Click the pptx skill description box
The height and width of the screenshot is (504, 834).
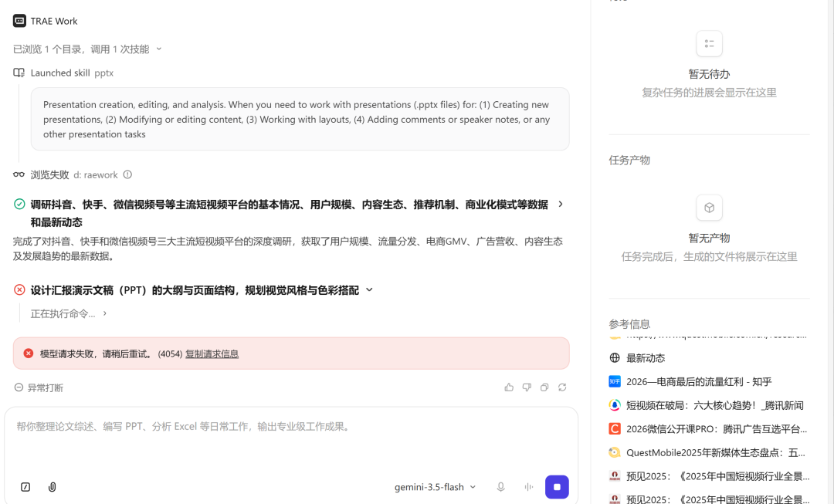[300, 119]
